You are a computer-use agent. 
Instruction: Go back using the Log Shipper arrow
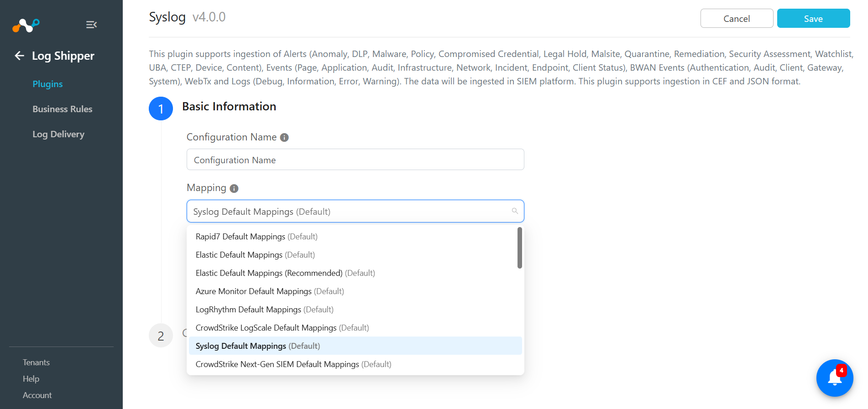[x=19, y=56]
